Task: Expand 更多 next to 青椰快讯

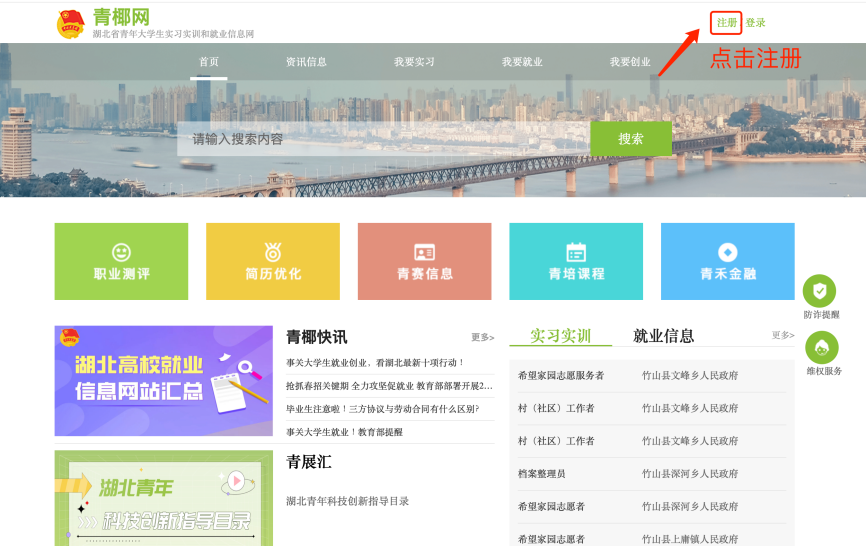Action: 482,338
